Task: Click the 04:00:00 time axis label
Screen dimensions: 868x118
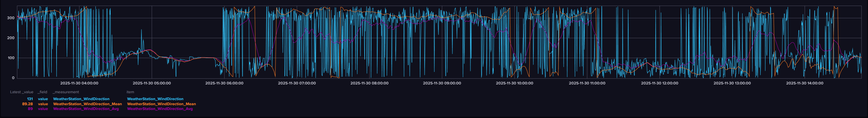Action: click(x=79, y=83)
